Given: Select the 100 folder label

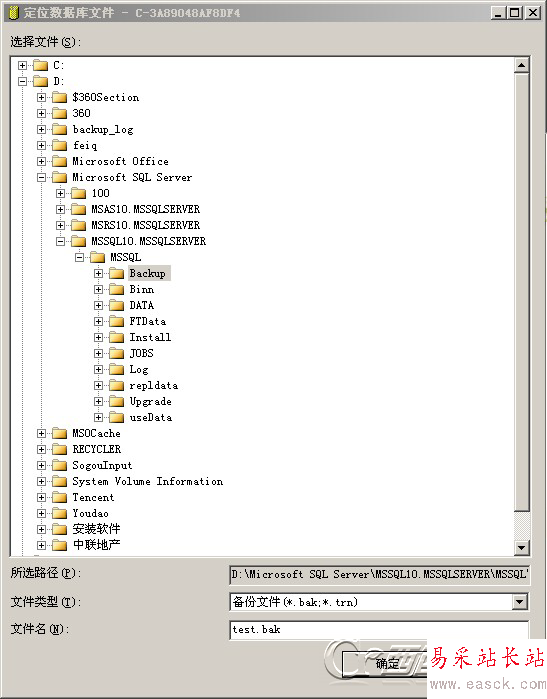Looking at the screenshot, I should point(101,193).
